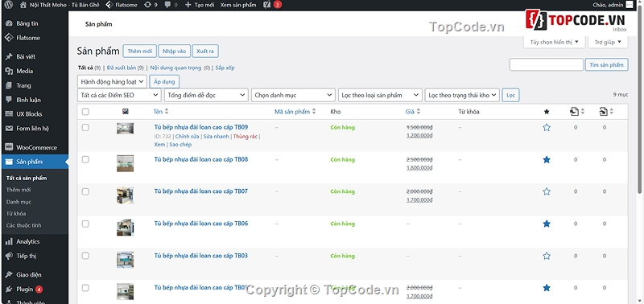Sort by featured star column header
This screenshot has height=304, width=644.
pos(547,112)
